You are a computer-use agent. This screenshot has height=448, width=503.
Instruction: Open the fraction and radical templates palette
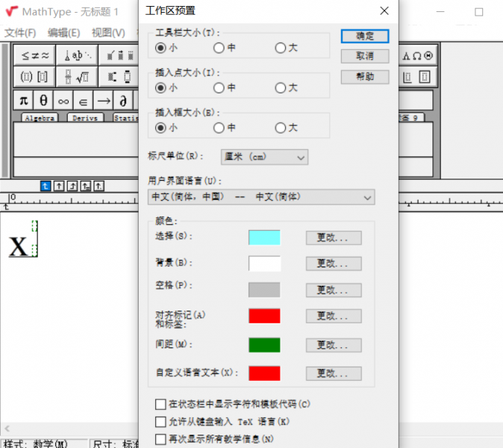coord(77,77)
